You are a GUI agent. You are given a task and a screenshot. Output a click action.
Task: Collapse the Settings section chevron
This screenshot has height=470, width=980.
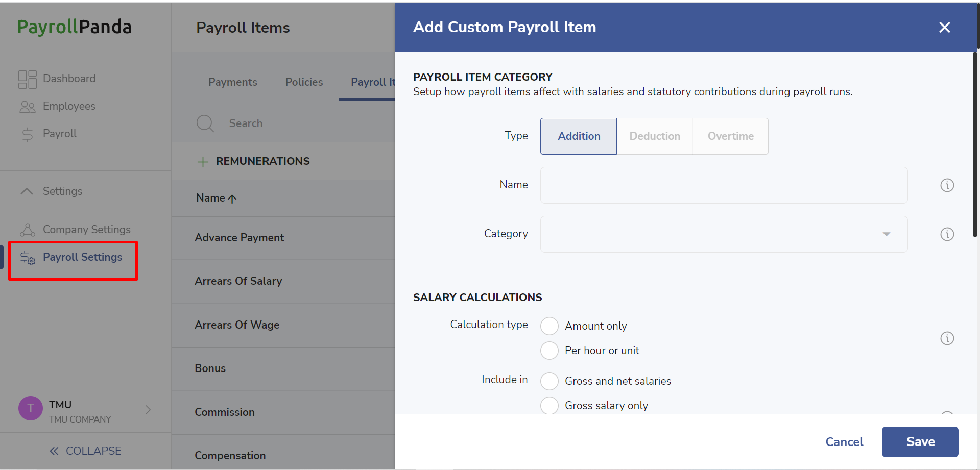[27, 191]
